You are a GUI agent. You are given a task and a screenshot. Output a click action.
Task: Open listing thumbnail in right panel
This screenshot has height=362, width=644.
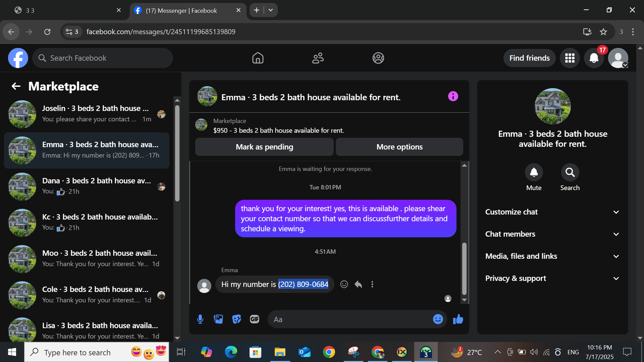(552, 106)
